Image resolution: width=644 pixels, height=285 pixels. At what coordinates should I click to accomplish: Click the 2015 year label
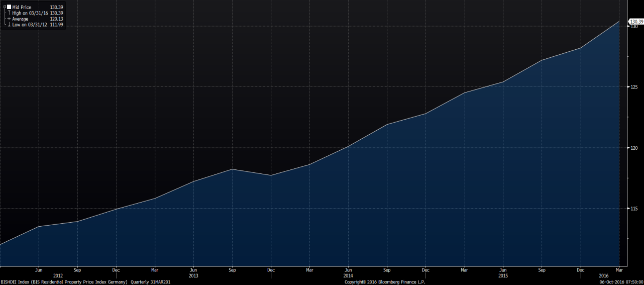pos(502,275)
